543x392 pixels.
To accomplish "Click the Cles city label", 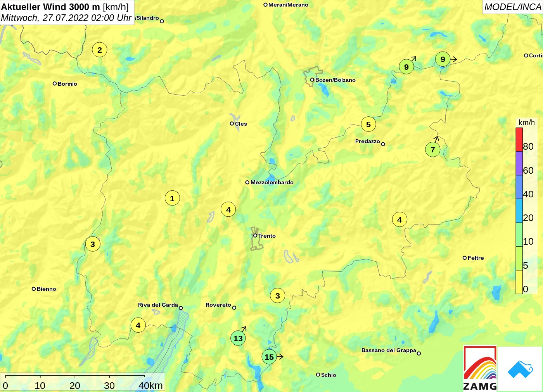I will [x=241, y=124].
